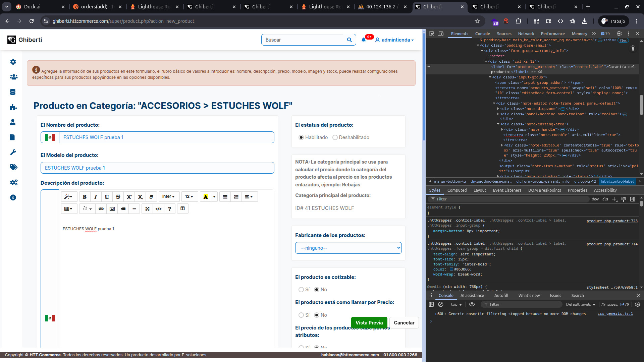Screen dimensions: 644x362
Task: Insert a link in description editor
Action: (x=101, y=209)
